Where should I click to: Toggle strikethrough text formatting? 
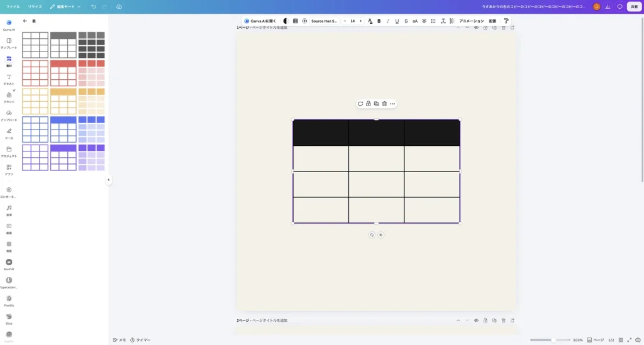[x=406, y=21]
